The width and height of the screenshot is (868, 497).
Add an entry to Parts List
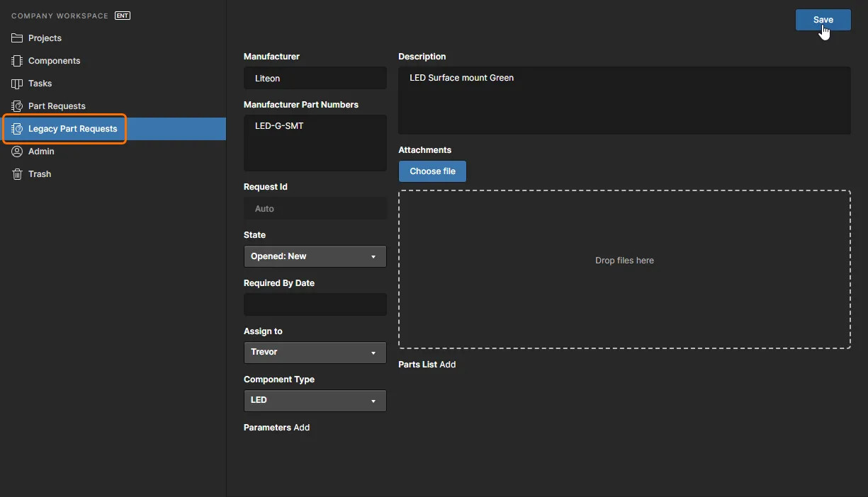[447, 365]
